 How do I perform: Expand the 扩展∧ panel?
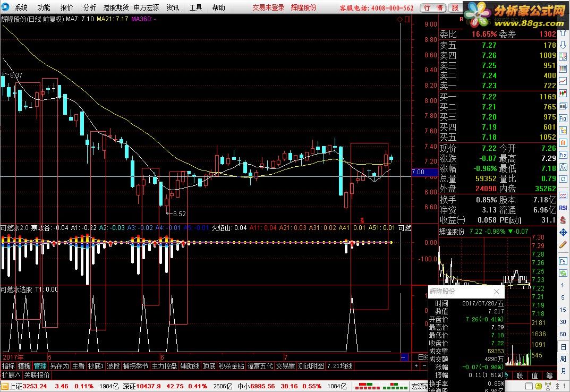[x=11, y=375]
